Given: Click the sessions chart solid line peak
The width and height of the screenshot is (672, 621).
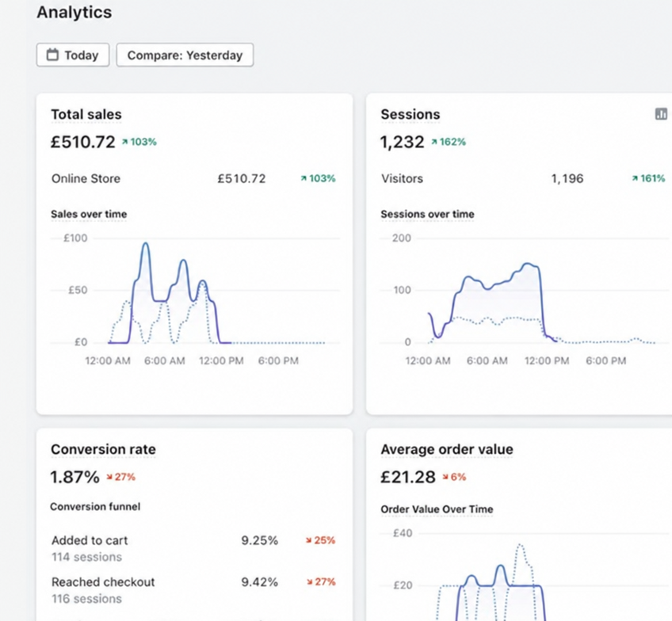Looking at the screenshot, I should pyautogui.click(x=528, y=265).
